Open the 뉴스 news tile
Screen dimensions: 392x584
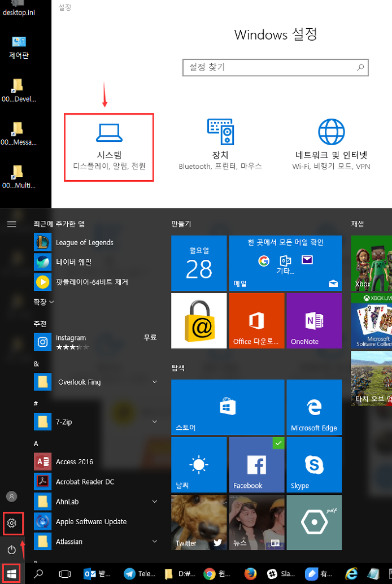(256, 522)
